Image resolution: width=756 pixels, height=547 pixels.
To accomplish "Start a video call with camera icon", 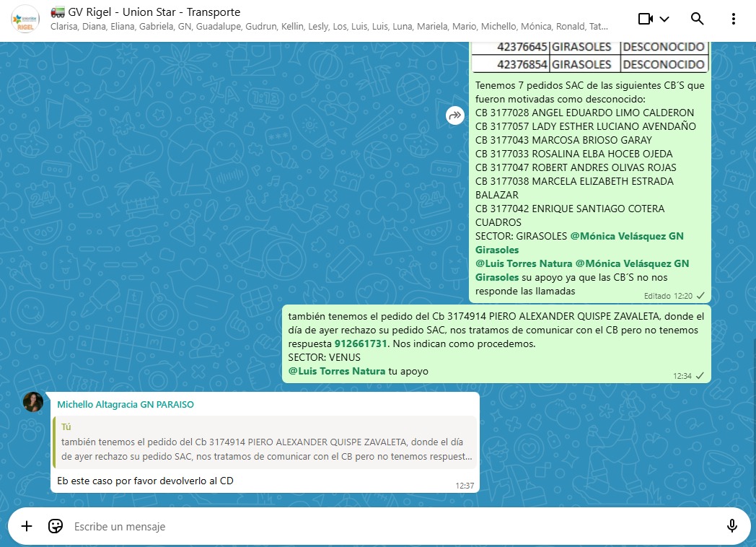I will coord(645,19).
